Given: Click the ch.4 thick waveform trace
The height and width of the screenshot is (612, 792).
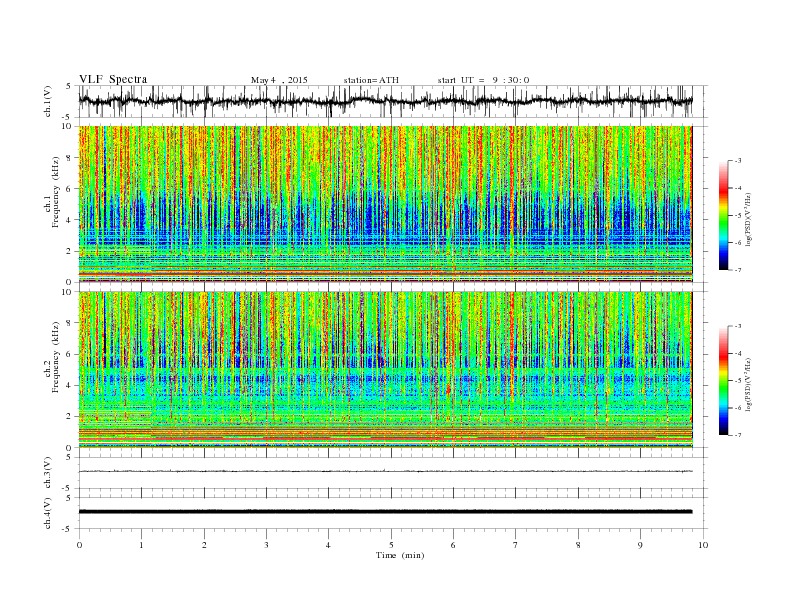Looking at the screenshot, I should coord(385,512).
